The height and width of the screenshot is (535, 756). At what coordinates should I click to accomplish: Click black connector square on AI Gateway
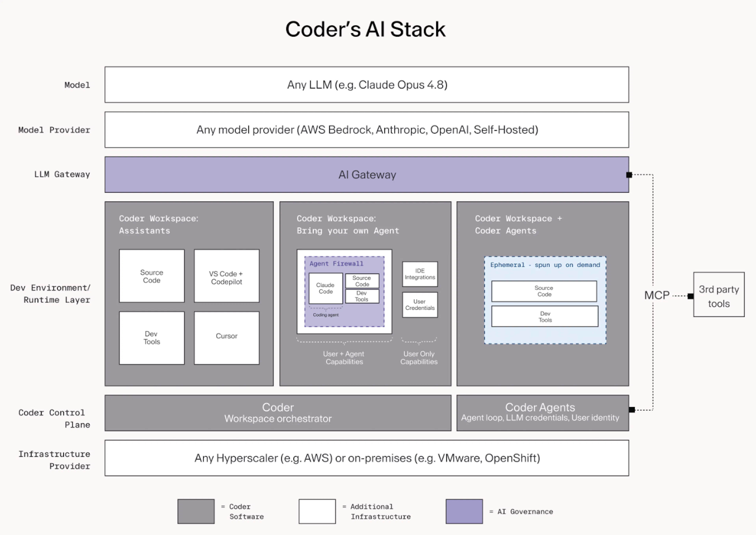pos(629,175)
